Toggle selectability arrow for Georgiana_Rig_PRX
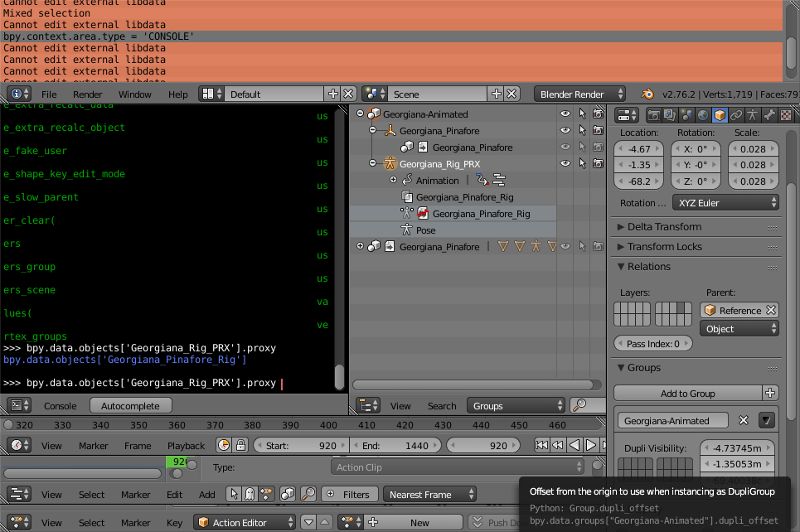The height and width of the screenshot is (532, 800). [582, 163]
